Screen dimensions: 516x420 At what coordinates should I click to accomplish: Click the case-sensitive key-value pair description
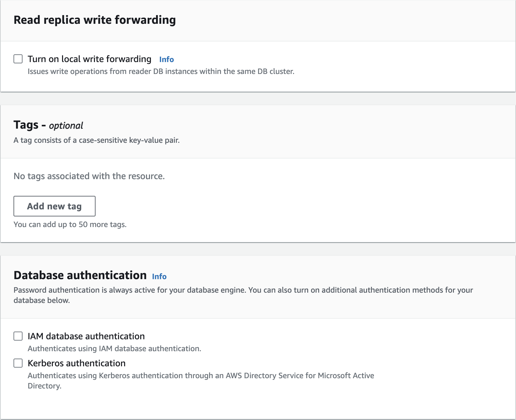[x=97, y=140]
